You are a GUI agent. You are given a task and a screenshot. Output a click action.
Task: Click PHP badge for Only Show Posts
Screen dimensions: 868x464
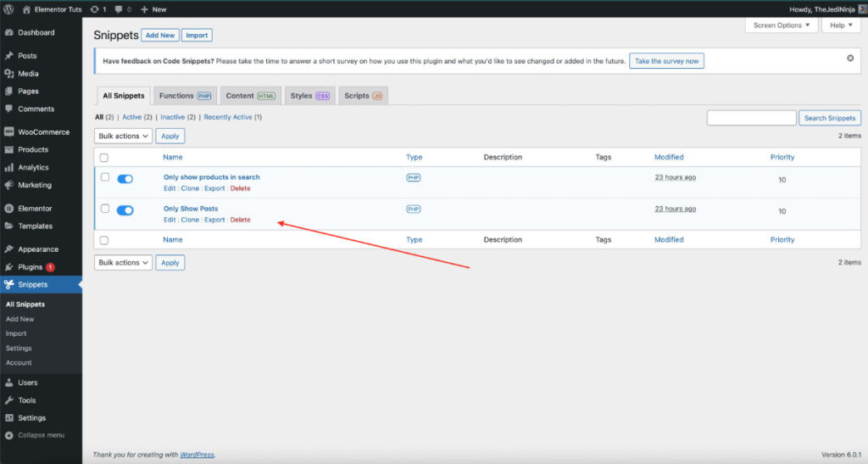click(414, 210)
